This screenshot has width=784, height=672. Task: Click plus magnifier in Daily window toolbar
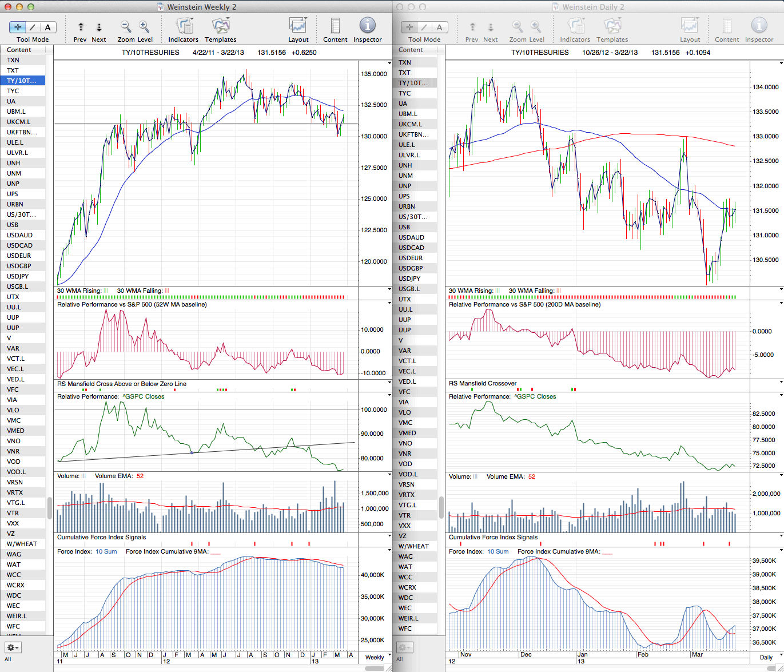[x=536, y=26]
